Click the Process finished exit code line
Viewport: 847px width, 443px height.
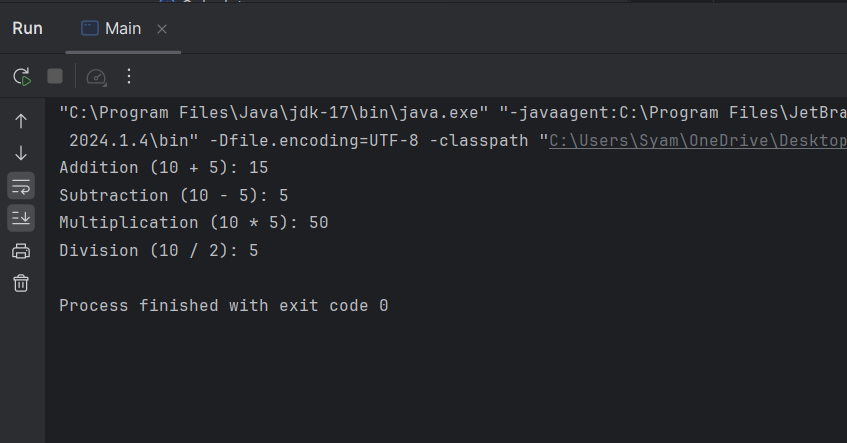tap(224, 305)
